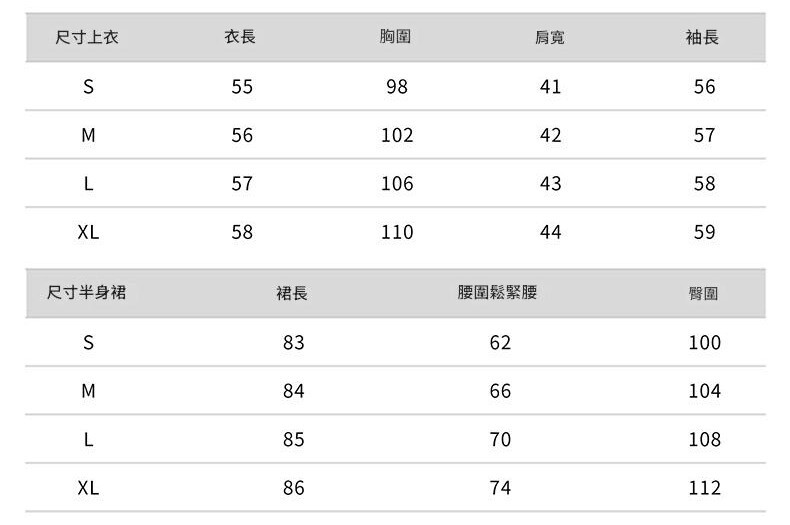
Task: Select skirt length value 83
Action: click(x=293, y=343)
